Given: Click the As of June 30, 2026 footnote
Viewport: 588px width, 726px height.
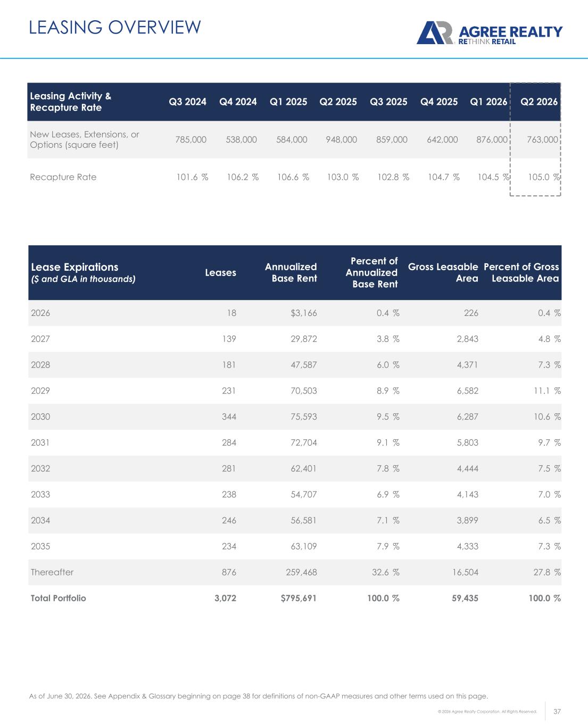Looking at the screenshot, I should (258, 696).
